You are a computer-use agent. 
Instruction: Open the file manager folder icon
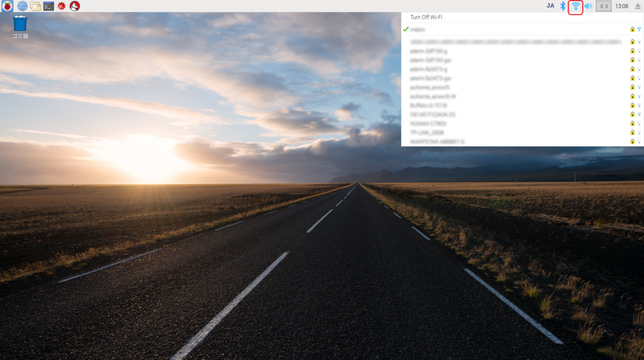point(35,6)
